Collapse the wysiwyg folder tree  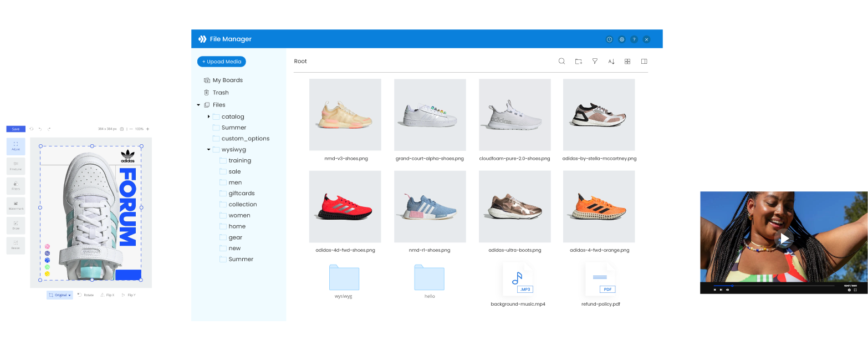(x=208, y=149)
